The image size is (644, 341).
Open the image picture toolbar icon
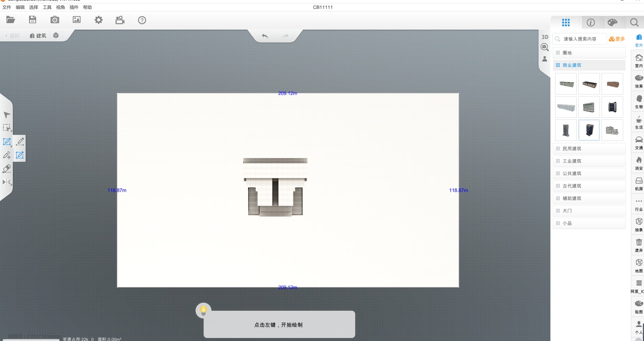pyautogui.click(x=77, y=20)
